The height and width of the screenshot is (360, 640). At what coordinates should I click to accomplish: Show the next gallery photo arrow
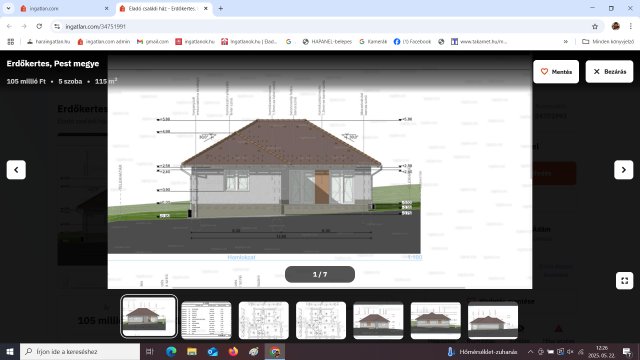pyautogui.click(x=623, y=170)
